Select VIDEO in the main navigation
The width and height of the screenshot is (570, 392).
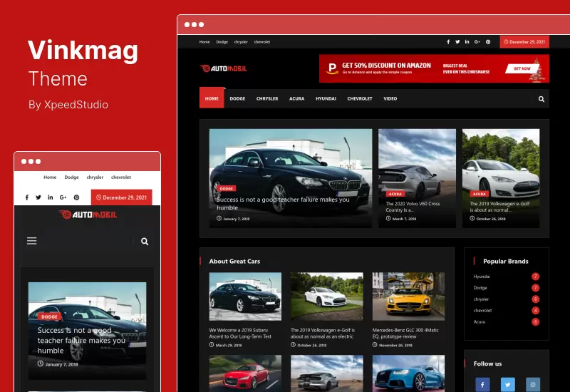pos(390,98)
